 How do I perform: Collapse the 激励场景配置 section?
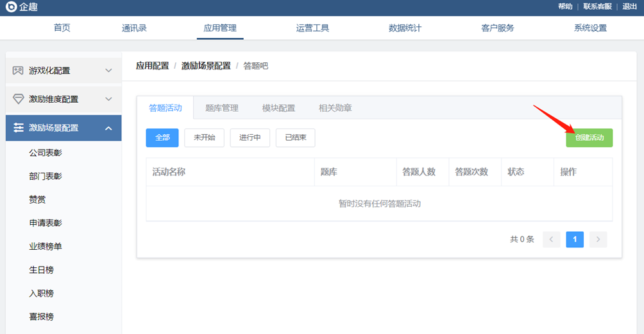click(x=108, y=128)
